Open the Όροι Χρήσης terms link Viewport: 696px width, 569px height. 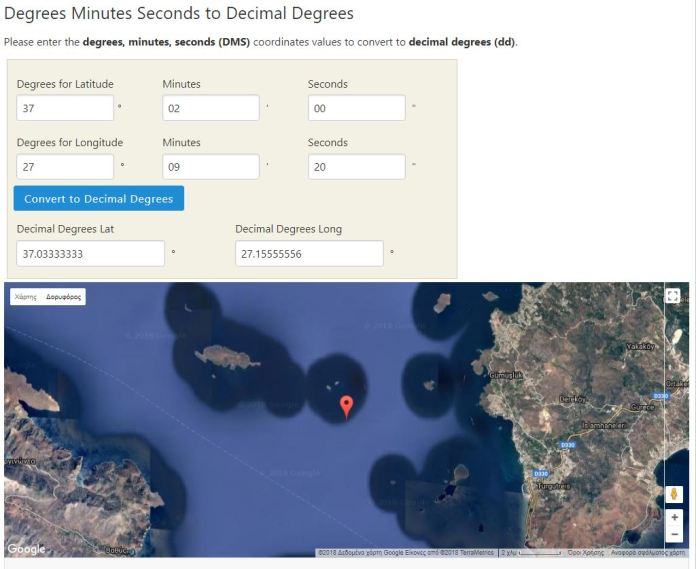pyautogui.click(x=585, y=552)
